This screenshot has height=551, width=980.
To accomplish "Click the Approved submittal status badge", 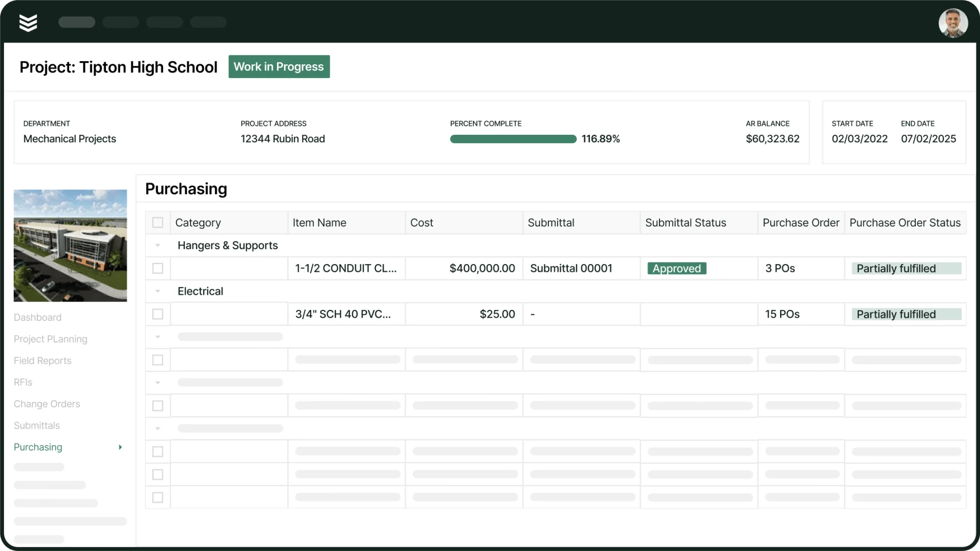I will click(x=676, y=268).
